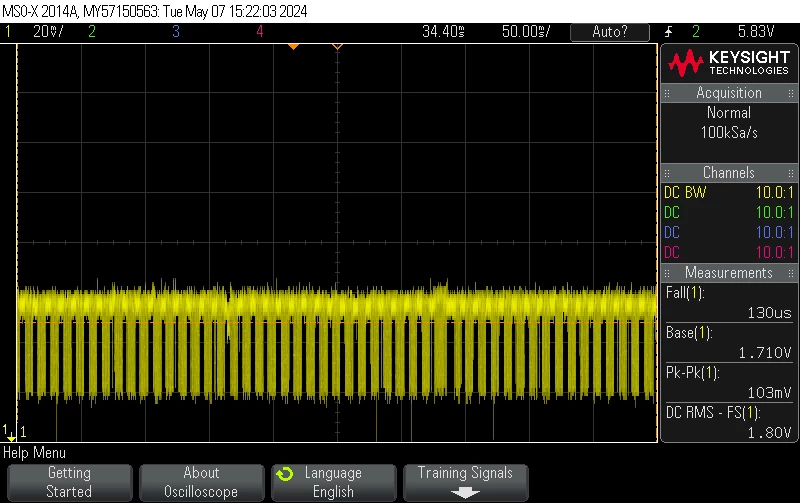The height and width of the screenshot is (503, 800).
Task: Open the About Oscilloscope softkey
Action: click(202, 482)
